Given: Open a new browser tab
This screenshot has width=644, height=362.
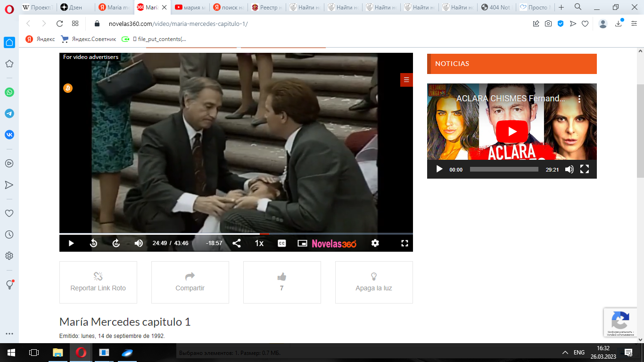Looking at the screenshot, I should (561, 8).
